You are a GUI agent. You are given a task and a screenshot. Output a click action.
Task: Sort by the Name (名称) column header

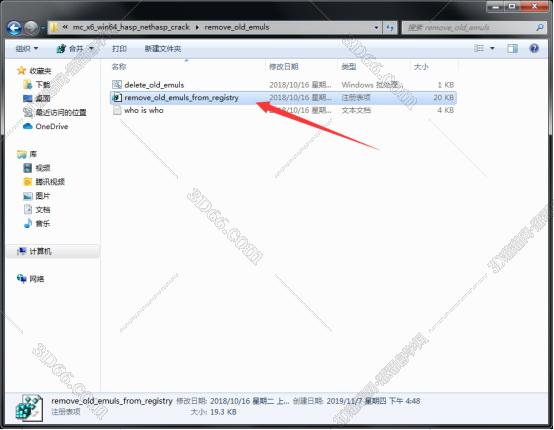(119, 66)
